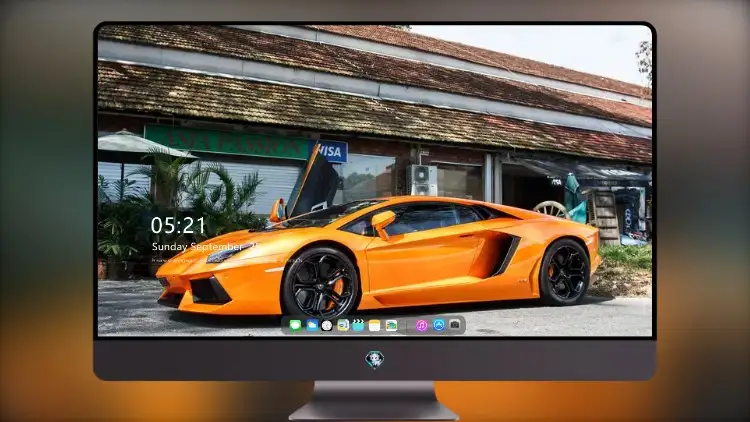This screenshot has width=750, height=422.
Task: Open the Camera app in dock
Action: (x=455, y=325)
